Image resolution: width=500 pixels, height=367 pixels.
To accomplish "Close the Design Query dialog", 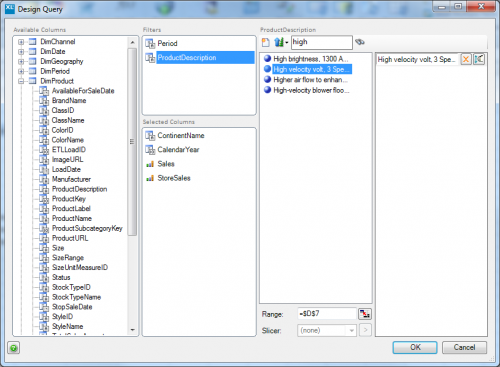I will pos(481,7).
